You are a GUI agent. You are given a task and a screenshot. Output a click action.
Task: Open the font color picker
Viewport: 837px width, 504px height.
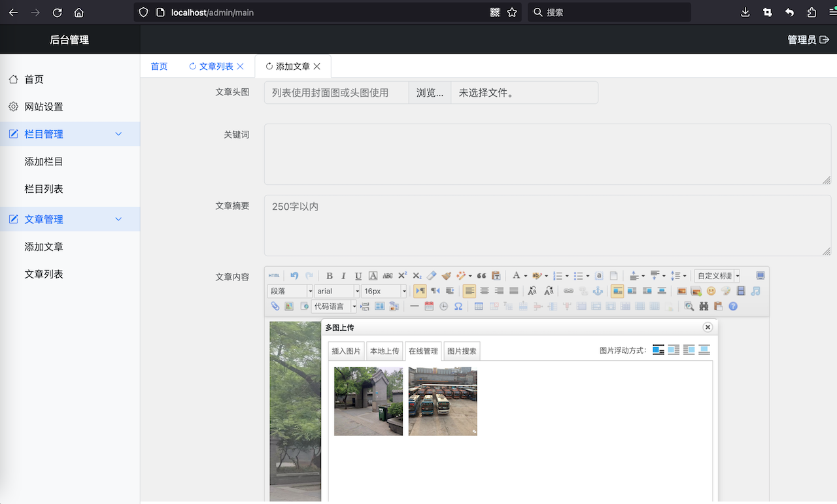[517, 275]
